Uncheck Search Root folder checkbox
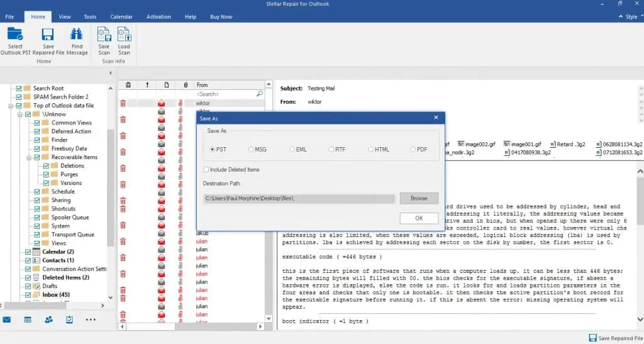The image size is (644, 344). tap(19, 88)
